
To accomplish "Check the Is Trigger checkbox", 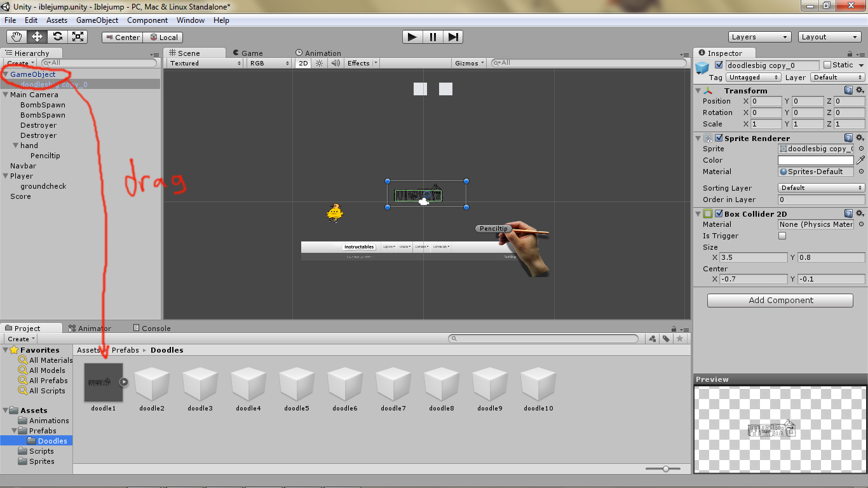I will [x=782, y=236].
